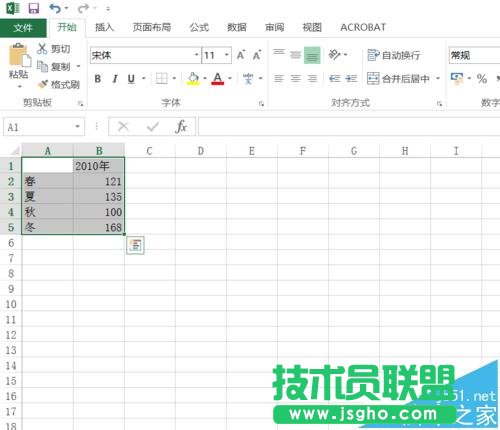The height and width of the screenshot is (430, 500).
Task: Toggle underline formatting
Action: [131, 79]
